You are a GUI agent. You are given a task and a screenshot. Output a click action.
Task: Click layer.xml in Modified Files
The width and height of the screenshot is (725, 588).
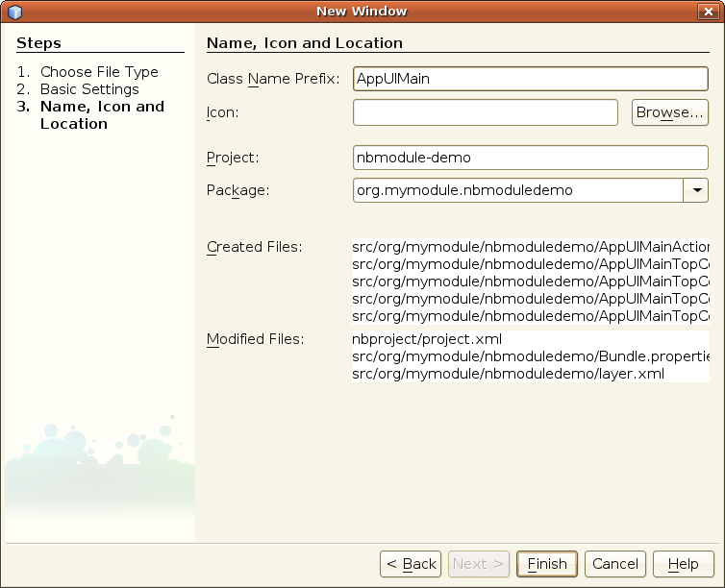508,374
